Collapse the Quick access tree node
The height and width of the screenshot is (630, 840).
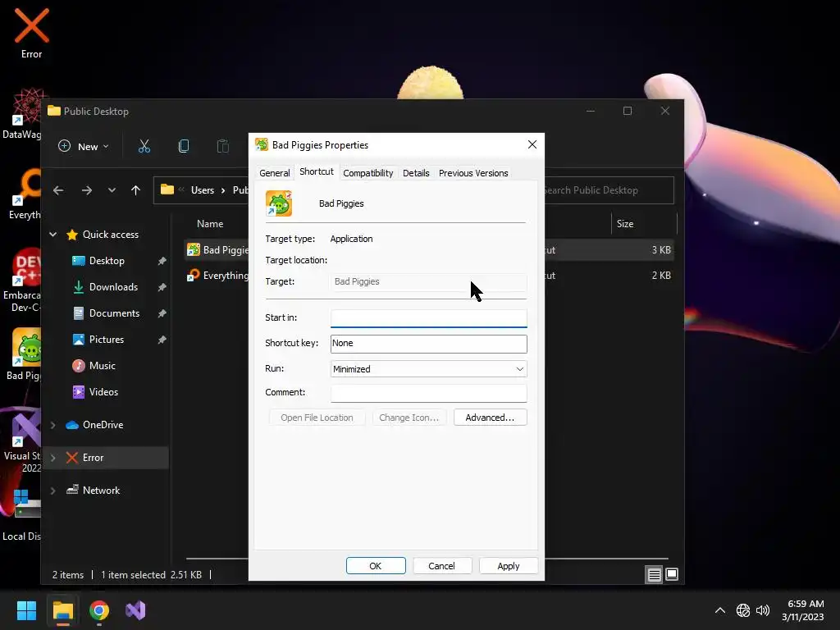coord(53,234)
